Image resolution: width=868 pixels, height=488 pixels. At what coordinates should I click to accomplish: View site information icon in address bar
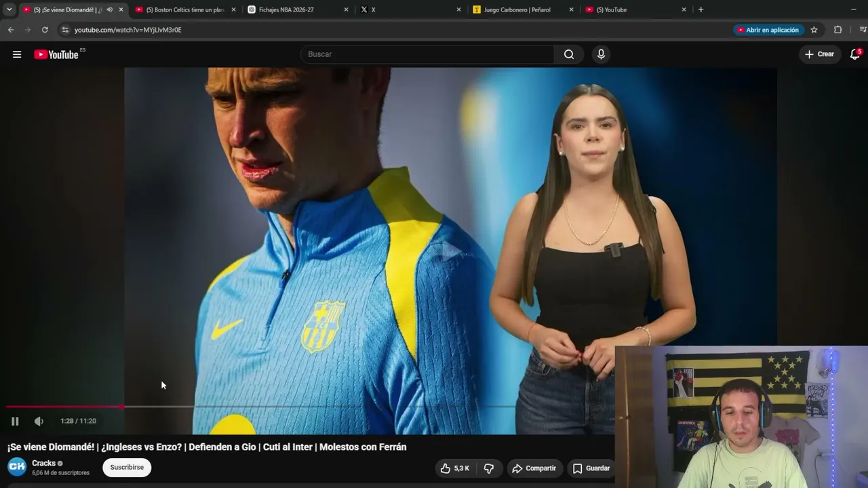click(65, 30)
